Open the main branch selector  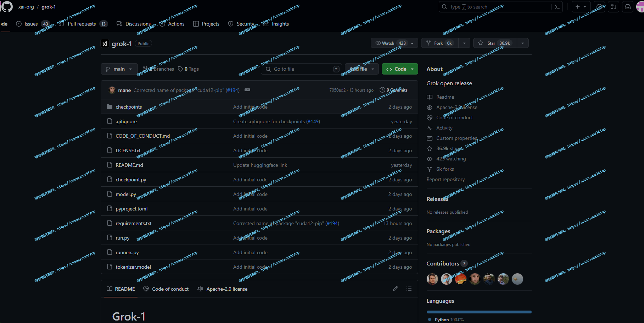pos(119,69)
